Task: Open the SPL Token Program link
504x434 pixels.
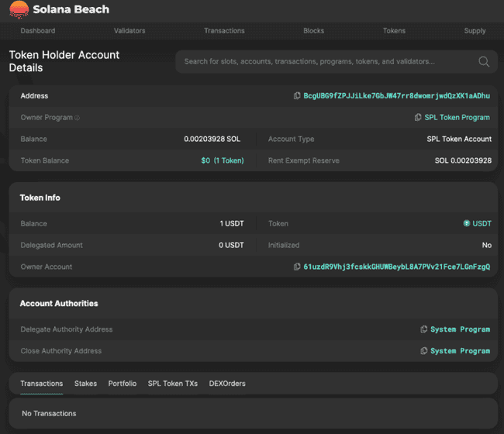Action: 457,118
